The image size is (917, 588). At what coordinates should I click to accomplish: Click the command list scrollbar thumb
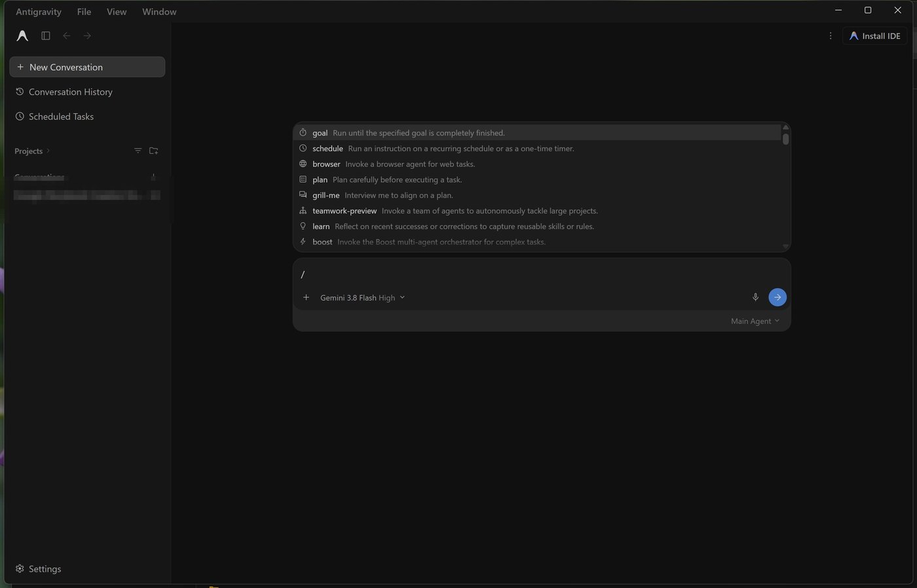point(785,138)
